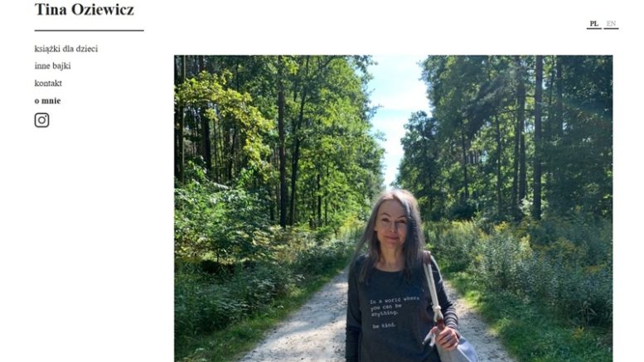Switch language to PL
The width and height of the screenshot is (644, 362).
[x=594, y=24]
